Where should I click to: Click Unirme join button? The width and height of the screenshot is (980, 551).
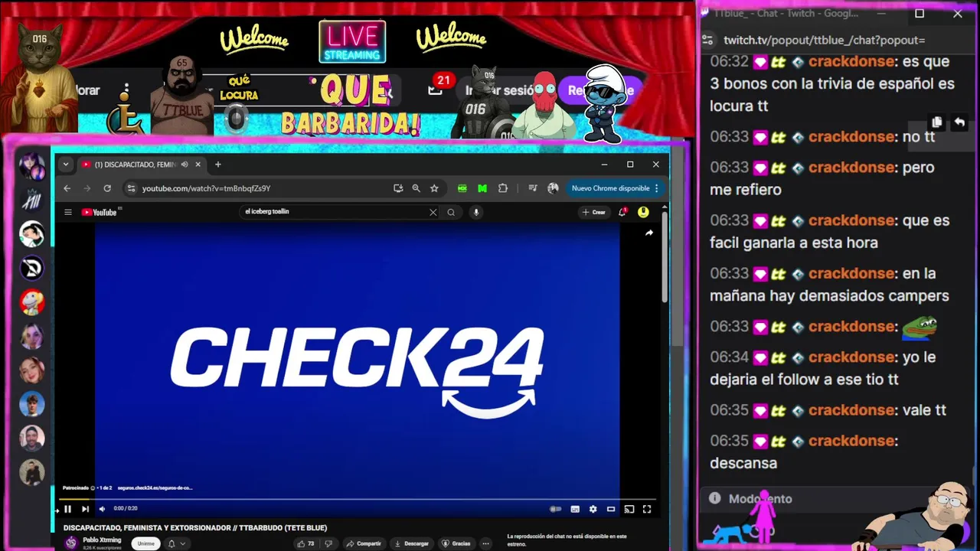145,543
